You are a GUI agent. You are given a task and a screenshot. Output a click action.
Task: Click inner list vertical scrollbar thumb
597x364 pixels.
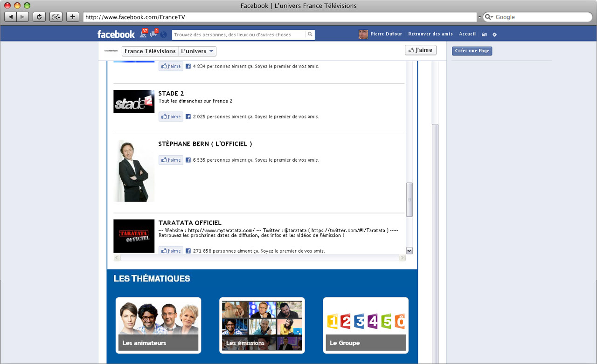point(410,199)
